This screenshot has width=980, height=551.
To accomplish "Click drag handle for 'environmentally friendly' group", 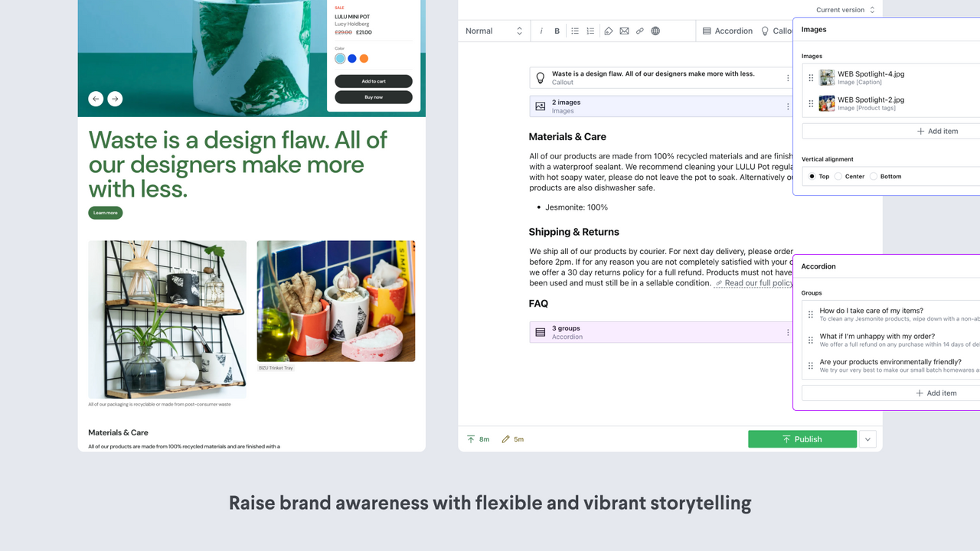I will coord(811,366).
